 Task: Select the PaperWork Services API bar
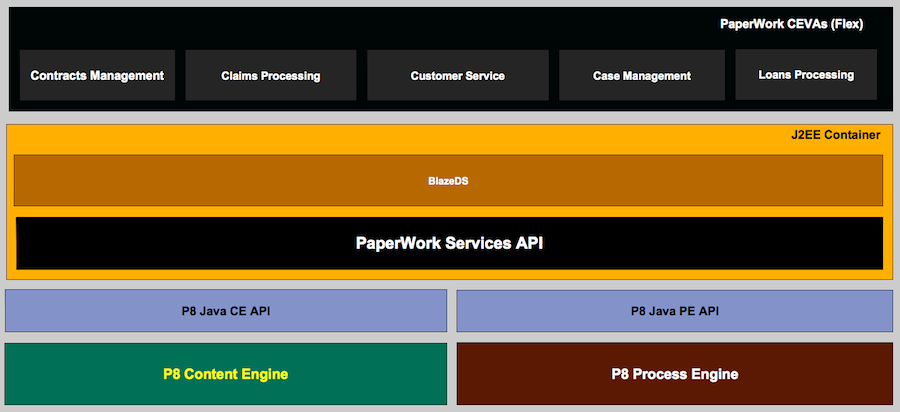(x=449, y=243)
